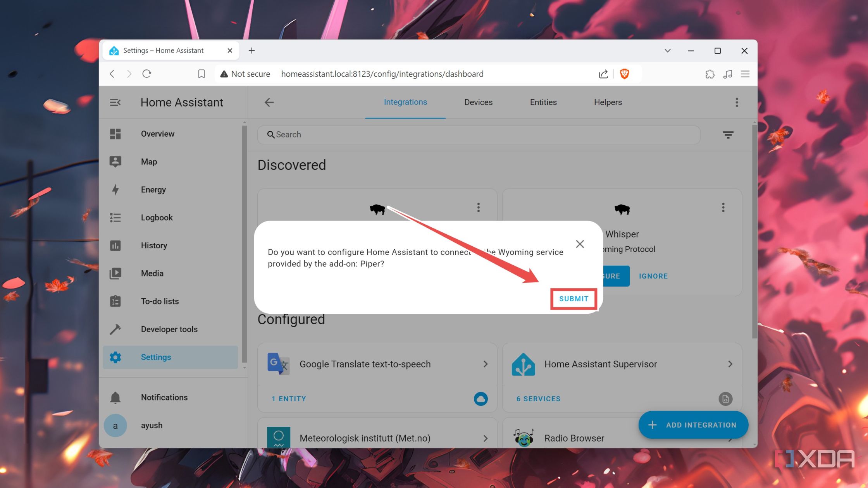Expand Google Translate text-to-speech details

coord(485,364)
